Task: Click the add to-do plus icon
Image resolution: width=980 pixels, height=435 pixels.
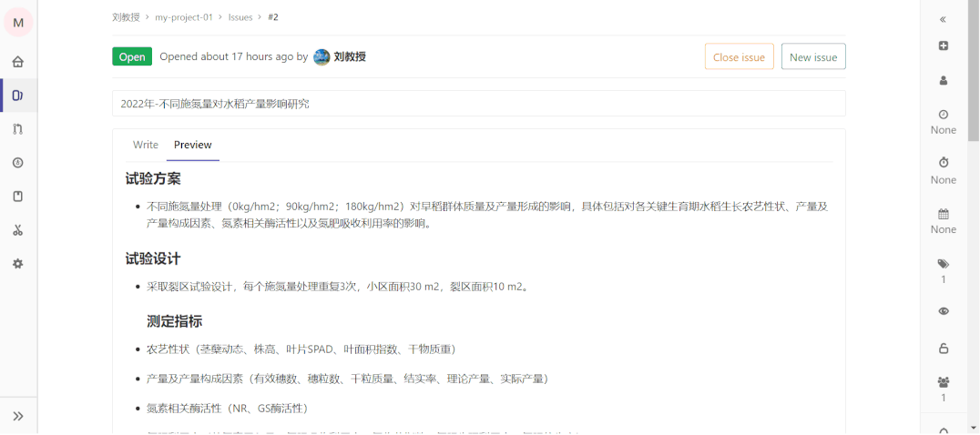Action: click(944, 46)
